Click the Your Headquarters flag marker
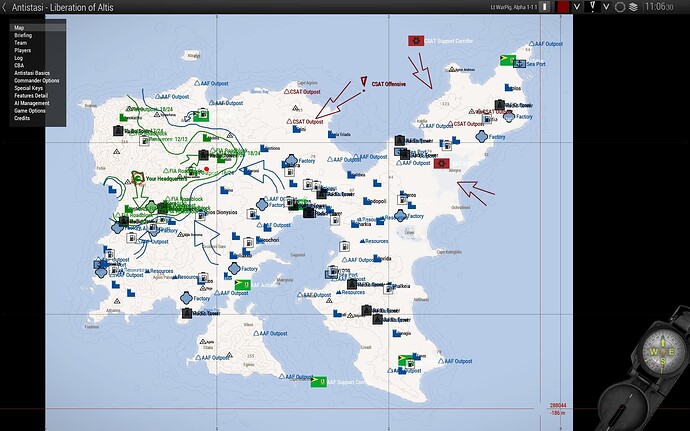 139,178
